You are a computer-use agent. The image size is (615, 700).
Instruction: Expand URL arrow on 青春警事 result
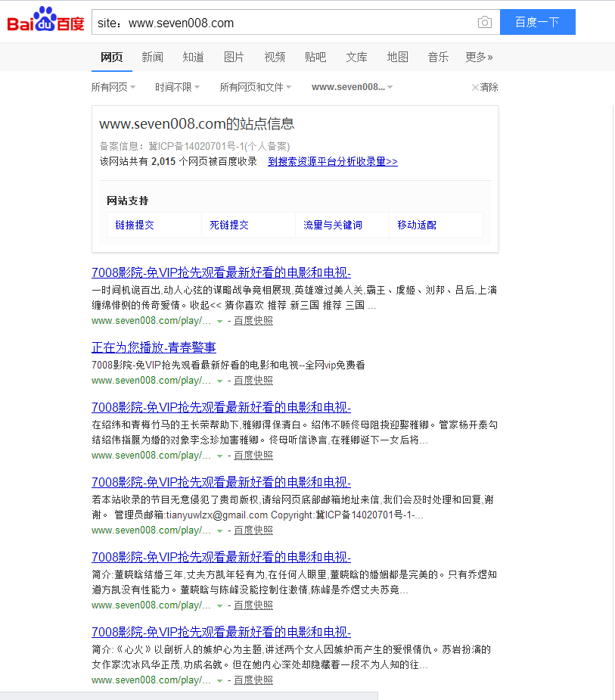pyautogui.click(x=219, y=381)
